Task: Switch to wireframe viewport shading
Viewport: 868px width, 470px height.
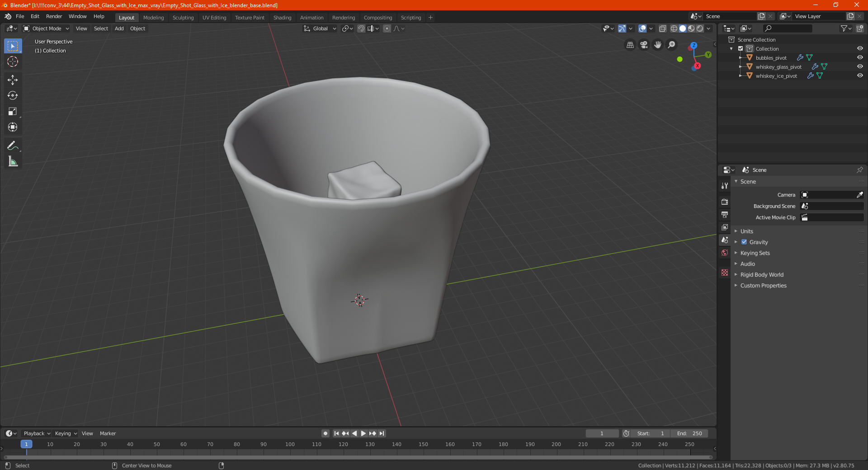Action: click(x=674, y=28)
